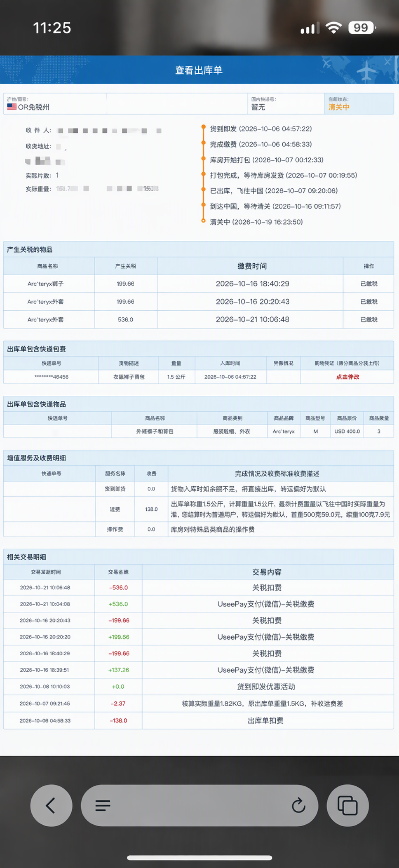399x868 pixels.
Task: Tap the 138.0 shipping fee value
Action: 151,509
